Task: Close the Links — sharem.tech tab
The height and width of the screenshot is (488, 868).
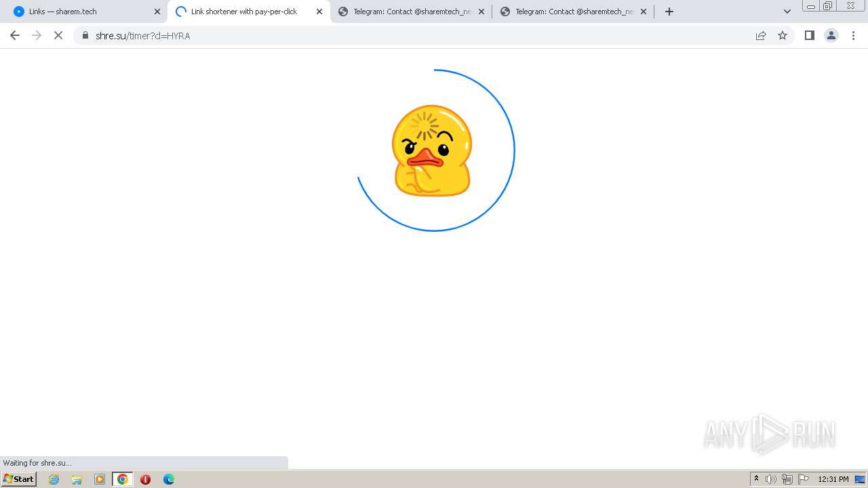Action: pyautogui.click(x=157, y=12)
